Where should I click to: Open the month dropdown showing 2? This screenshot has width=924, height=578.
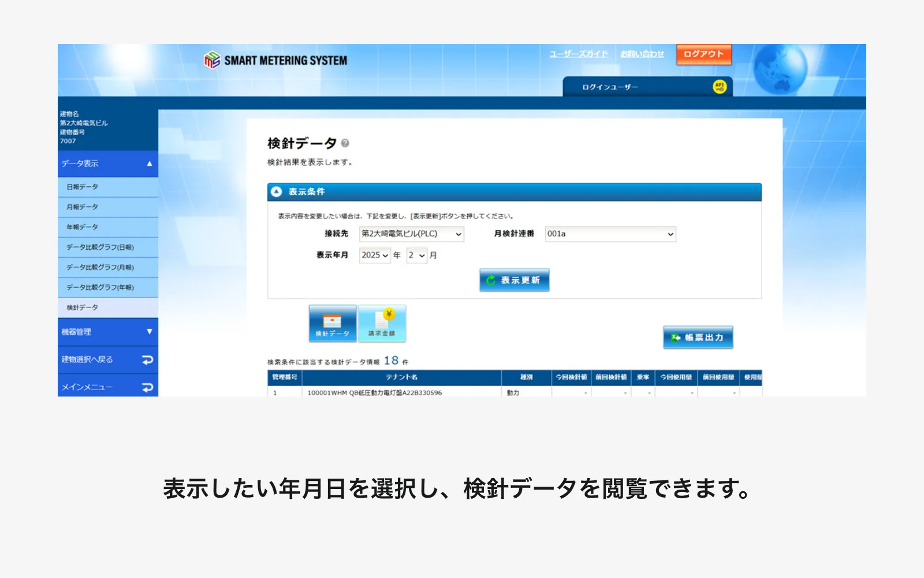coord(416,255)
